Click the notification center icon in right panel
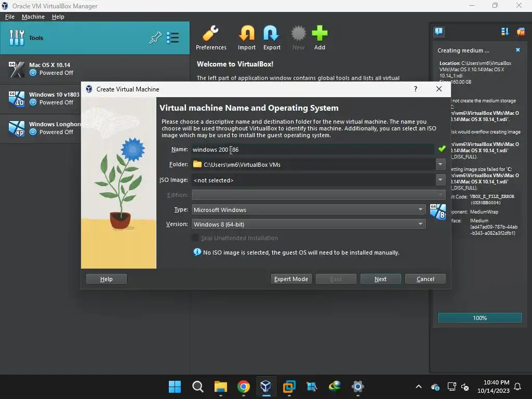The width and height of the screenshot is (532, 399). tap(439, 32)
